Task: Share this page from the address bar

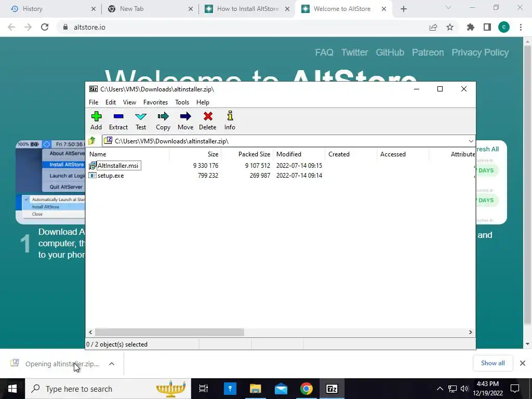Action: pos(433,27)
